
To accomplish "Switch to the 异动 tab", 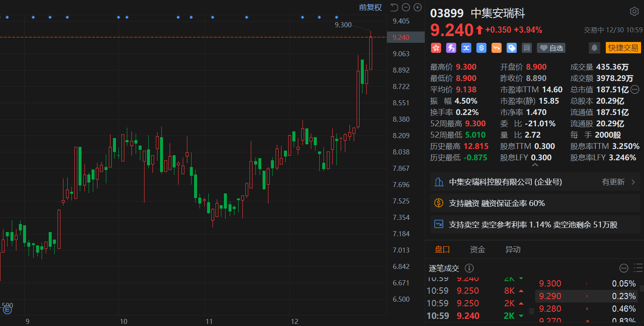I will tap(513, 250).
